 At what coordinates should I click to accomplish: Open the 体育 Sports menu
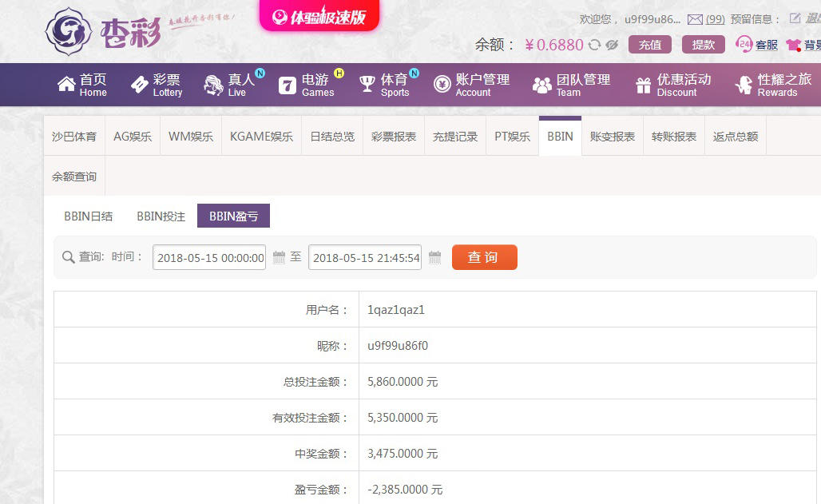coord(384,85)
